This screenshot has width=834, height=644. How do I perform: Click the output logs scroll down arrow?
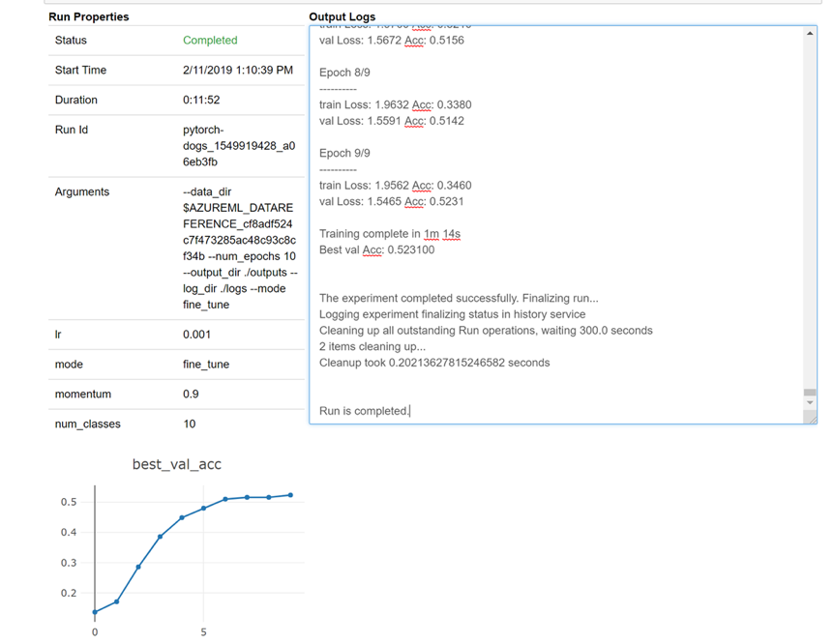click(810, 402)
